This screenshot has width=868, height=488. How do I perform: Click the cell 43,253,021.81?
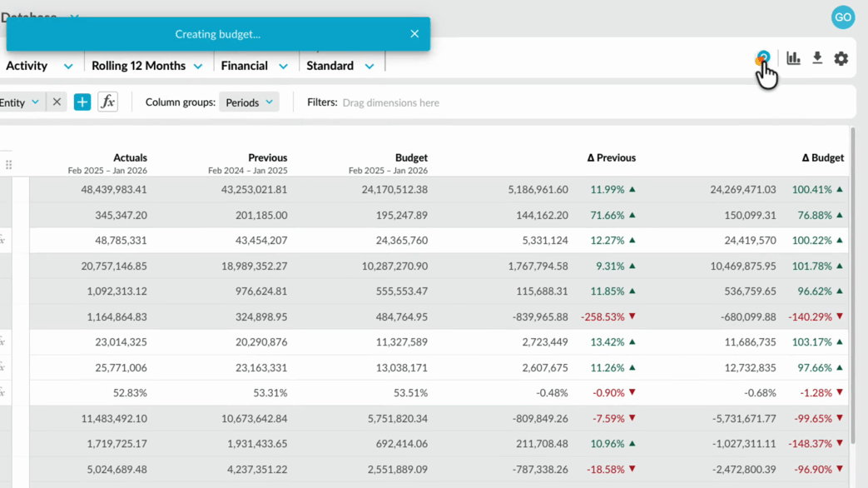(254, 189)
